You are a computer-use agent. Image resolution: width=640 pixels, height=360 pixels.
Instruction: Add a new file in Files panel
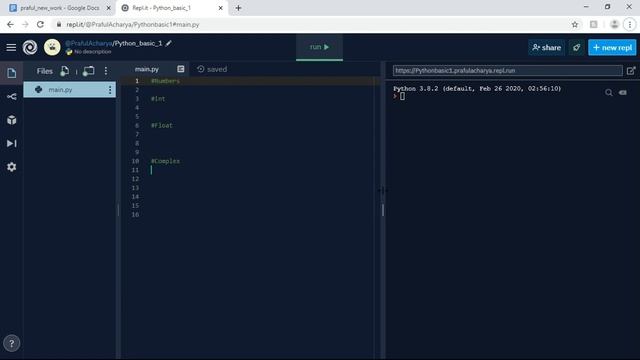point(64,71)
